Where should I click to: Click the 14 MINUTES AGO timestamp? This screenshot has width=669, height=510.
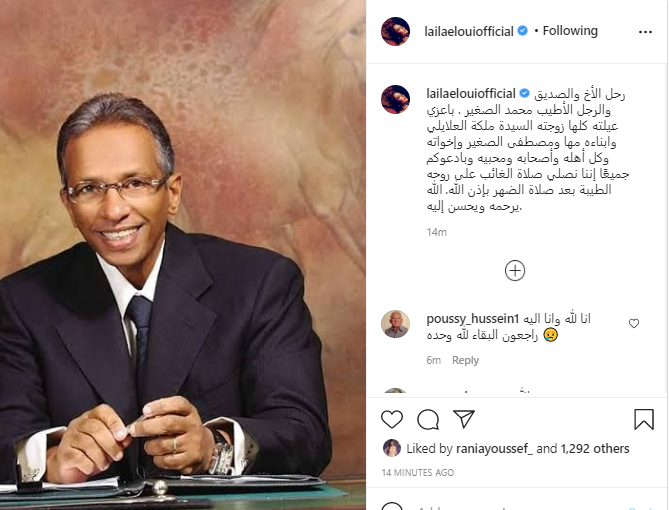coord(418,472)
